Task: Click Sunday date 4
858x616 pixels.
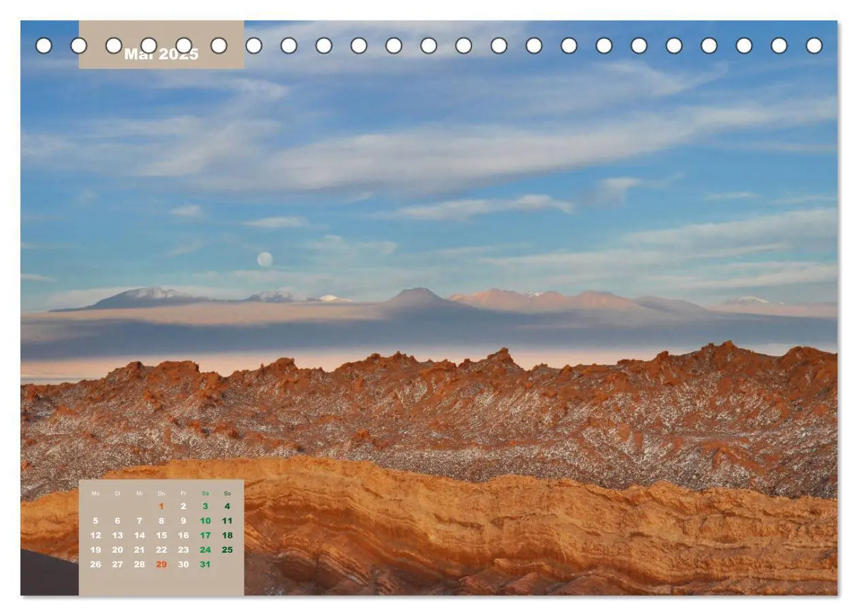Action: [x=227, y=506]
